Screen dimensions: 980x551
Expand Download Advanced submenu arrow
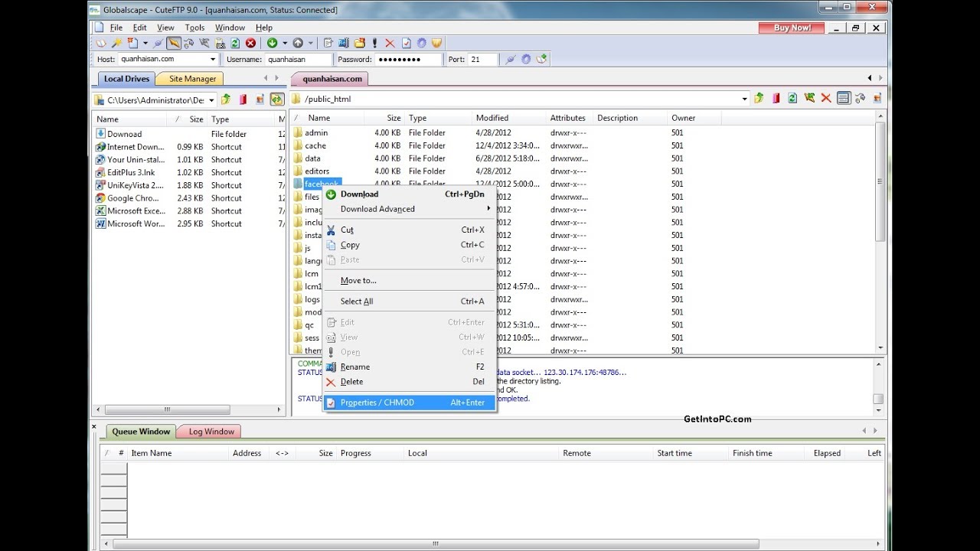pos(488,209)
